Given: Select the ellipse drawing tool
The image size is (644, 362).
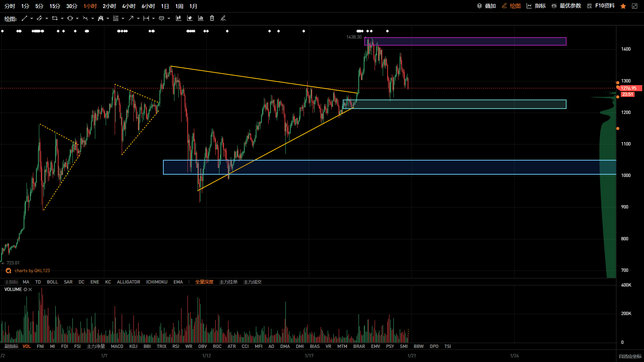Looking at the screenshot, I should tap(70, 18).
